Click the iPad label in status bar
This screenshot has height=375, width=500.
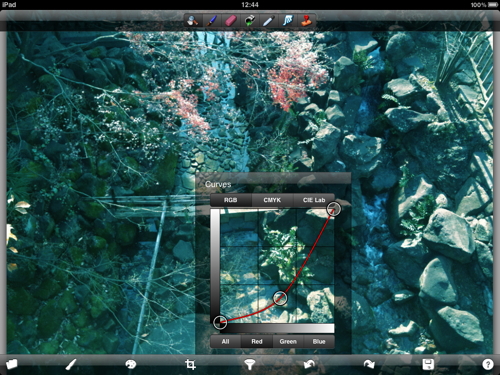click(9, 5)
